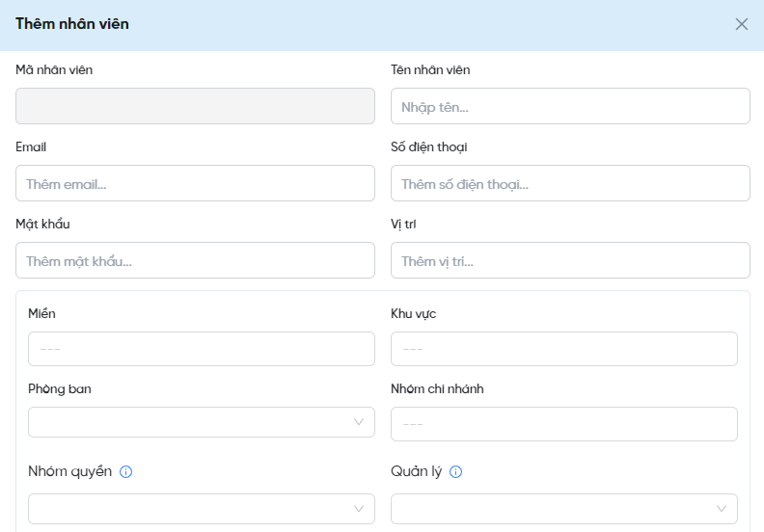Screen dimensions: 764x532
Task: Click the Khu vực selection box
Action: 563,349
